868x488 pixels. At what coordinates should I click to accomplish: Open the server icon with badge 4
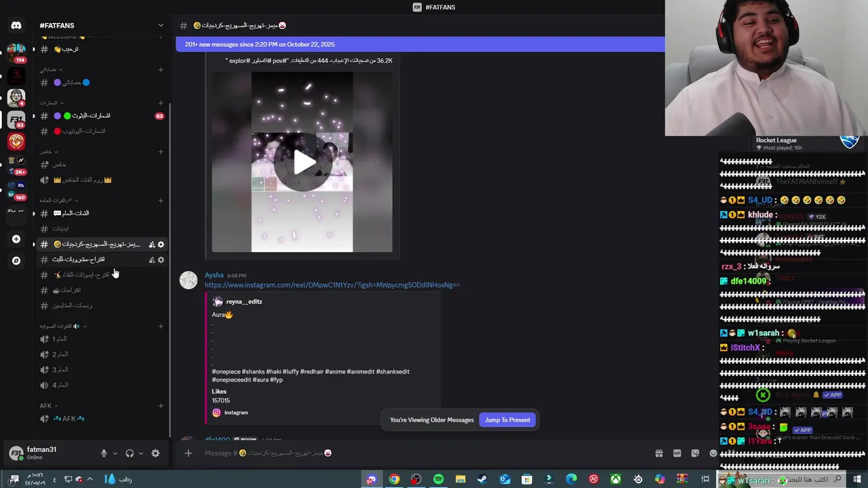(x=16, y=98)
